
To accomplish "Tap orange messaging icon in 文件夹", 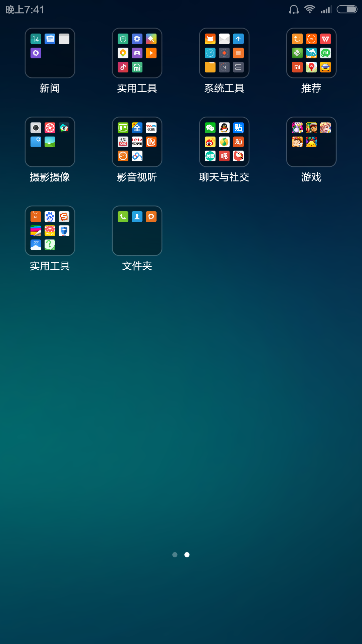I will point(151,217).
